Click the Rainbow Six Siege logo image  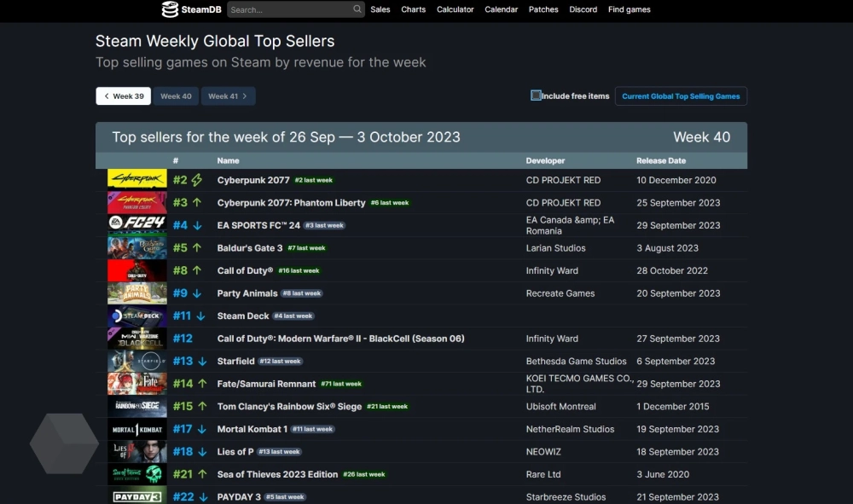136,407
